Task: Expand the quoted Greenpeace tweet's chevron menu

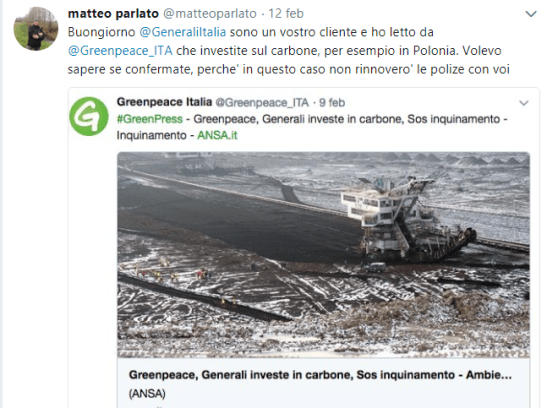Action: (x=524, y=103)
